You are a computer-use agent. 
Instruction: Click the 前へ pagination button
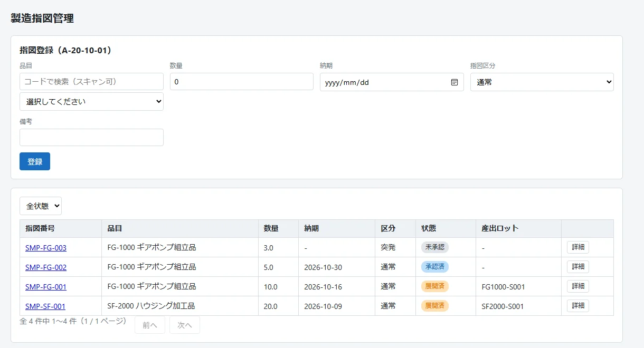coord(150,325)
